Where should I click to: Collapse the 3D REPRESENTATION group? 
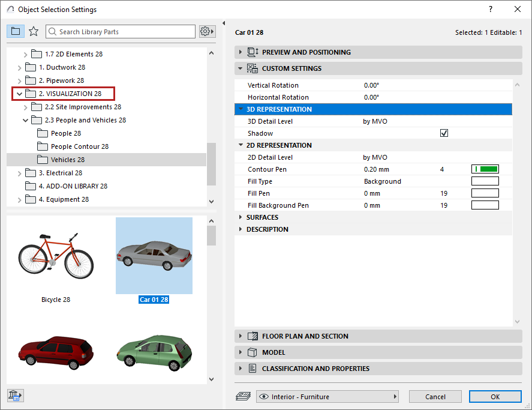pos(241,109)
